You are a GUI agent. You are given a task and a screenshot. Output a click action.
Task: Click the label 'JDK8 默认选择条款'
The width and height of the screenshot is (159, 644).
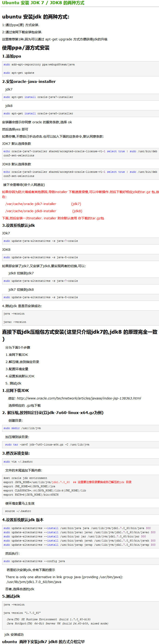point(17,164)
